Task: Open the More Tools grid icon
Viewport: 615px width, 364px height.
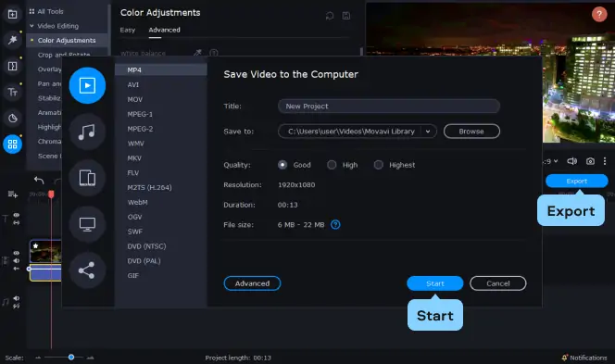Action: [x=12, y=144]
